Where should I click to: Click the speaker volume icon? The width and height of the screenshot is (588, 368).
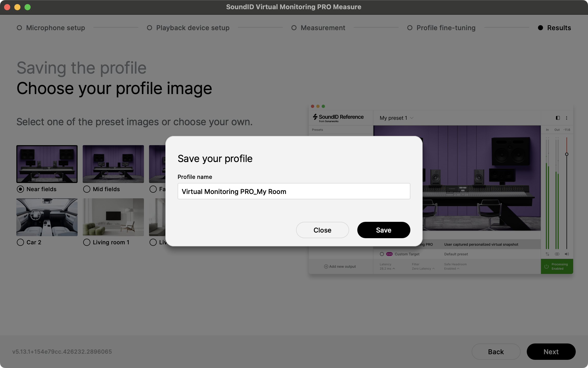[x=567, y=254]
